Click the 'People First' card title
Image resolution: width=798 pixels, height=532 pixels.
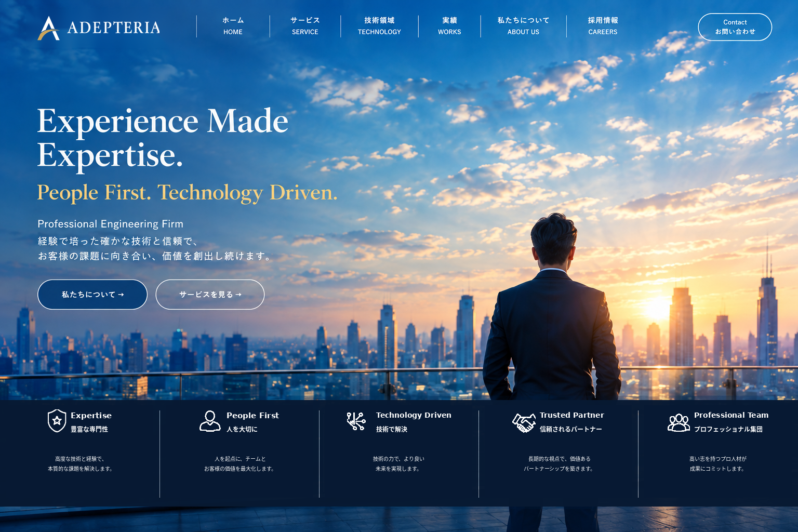coord(252,416)
